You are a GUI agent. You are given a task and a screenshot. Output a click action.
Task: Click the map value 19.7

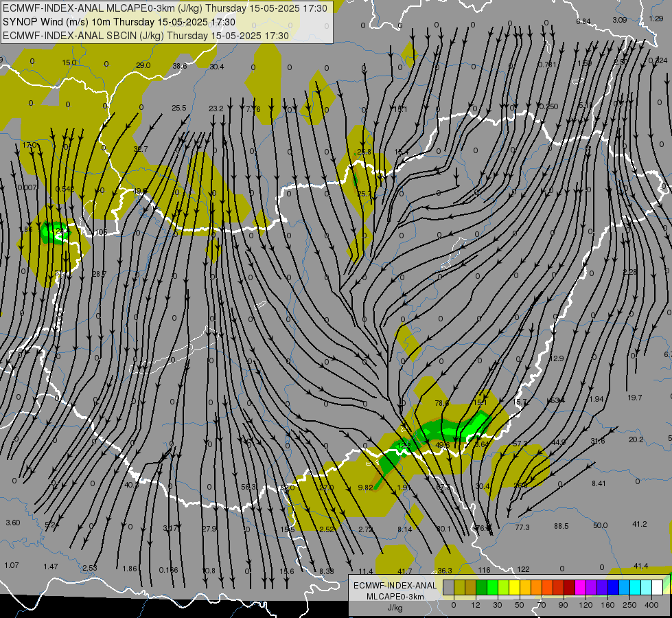point(635,398)
